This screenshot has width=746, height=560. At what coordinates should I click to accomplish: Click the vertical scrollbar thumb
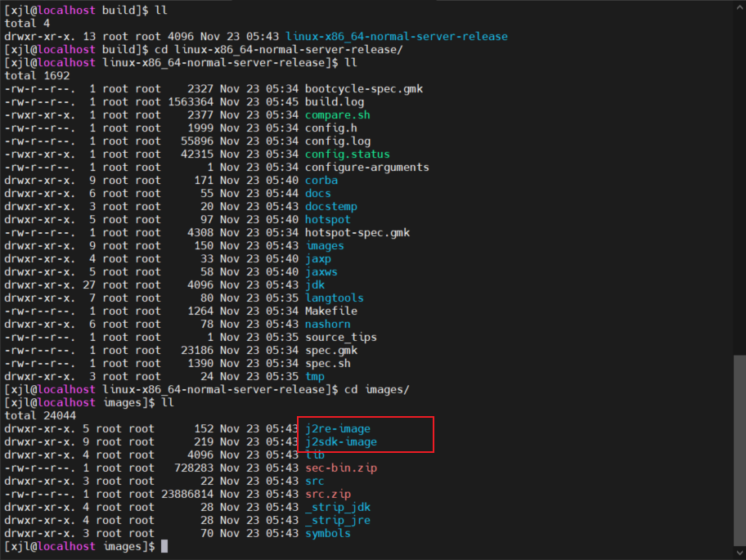click(739, 450)
